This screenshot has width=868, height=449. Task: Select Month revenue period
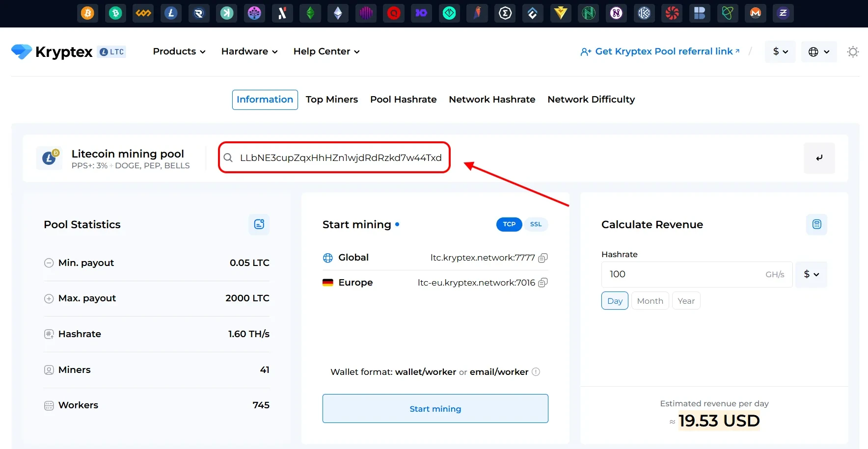(650, 301)
